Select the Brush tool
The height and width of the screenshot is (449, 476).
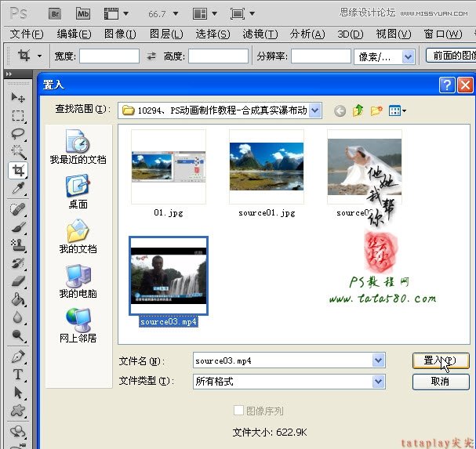[x=18, y=227]
